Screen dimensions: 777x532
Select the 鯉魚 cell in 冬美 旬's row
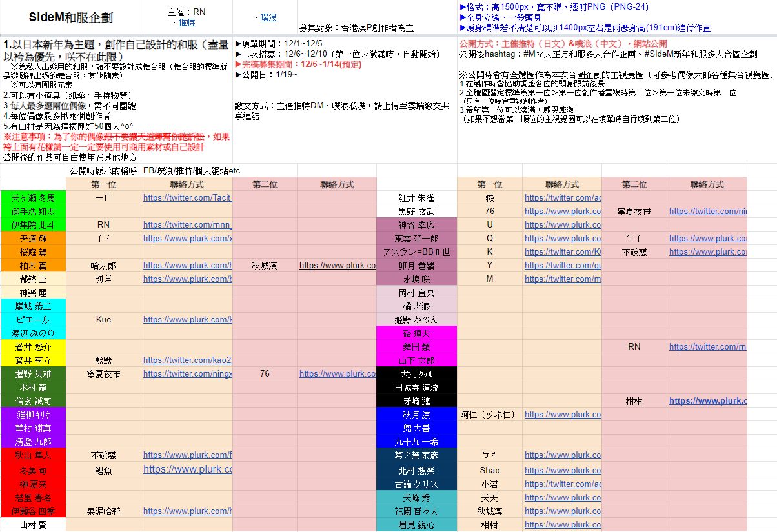[x=104, y=470]
